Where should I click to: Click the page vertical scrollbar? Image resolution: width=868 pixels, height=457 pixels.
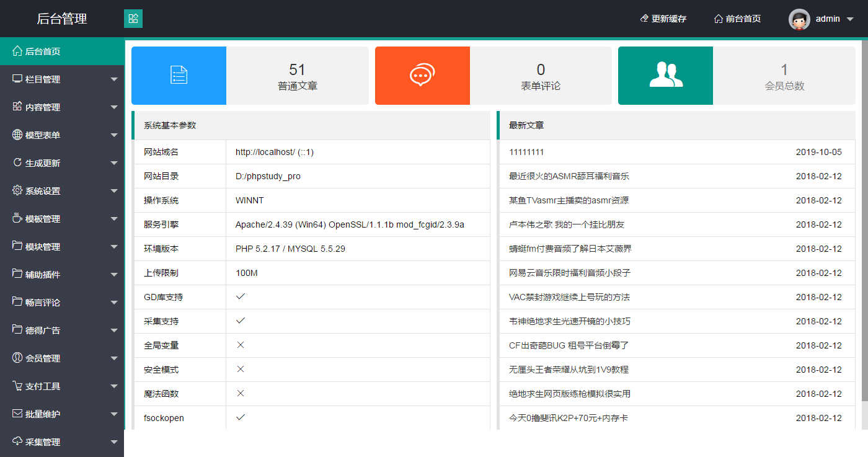(x=864, y=220)
